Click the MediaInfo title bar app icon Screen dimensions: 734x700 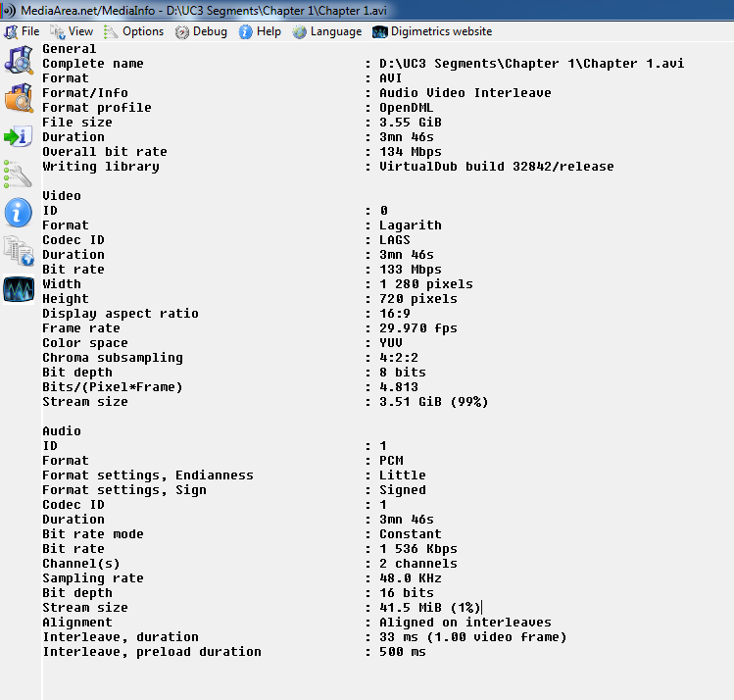coord(9,11)
